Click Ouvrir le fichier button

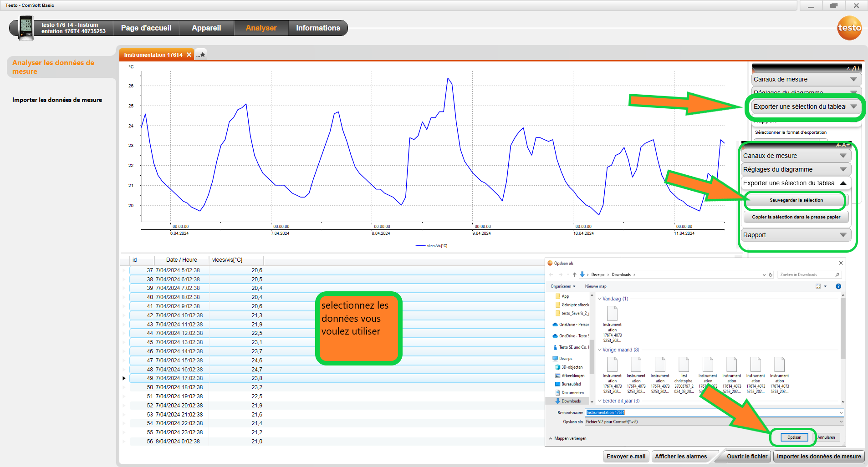747,457
